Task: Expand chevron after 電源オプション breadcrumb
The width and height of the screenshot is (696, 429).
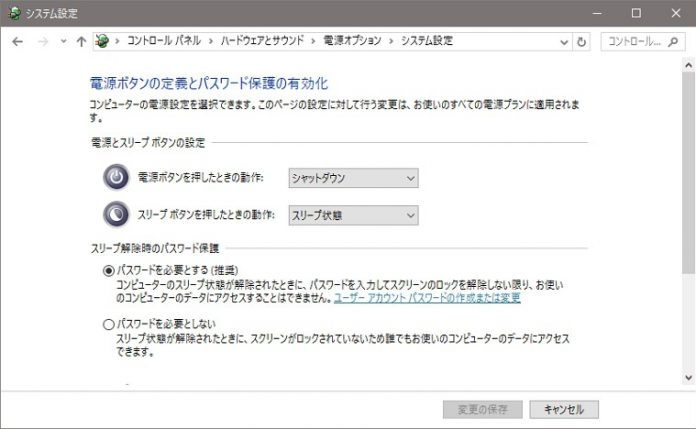Action: pyautogui.click(x=391, y=41)
